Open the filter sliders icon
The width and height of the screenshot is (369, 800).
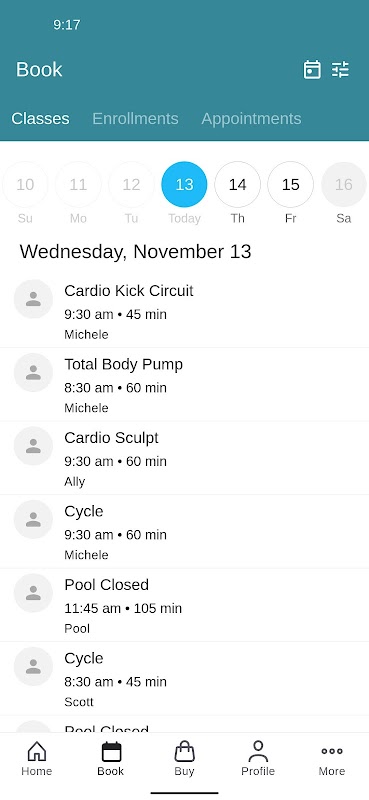tap(340, 69)
